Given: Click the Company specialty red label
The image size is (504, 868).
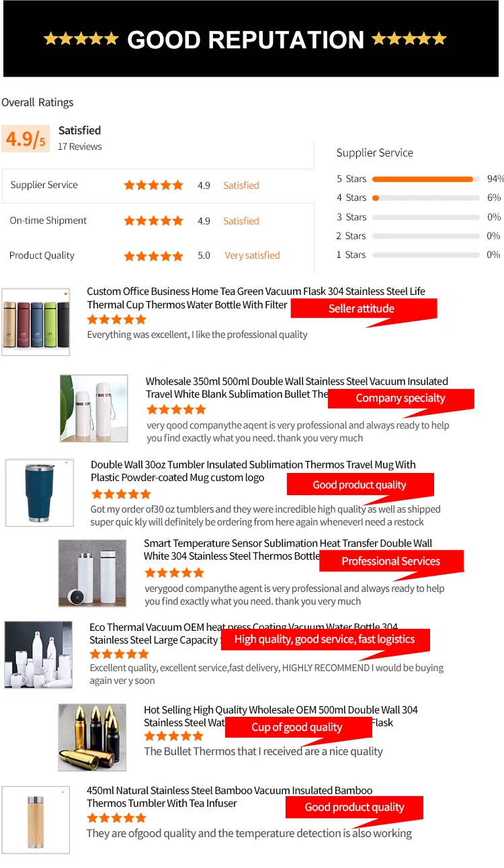Looking at the screenshot, I should click(401, 398).
